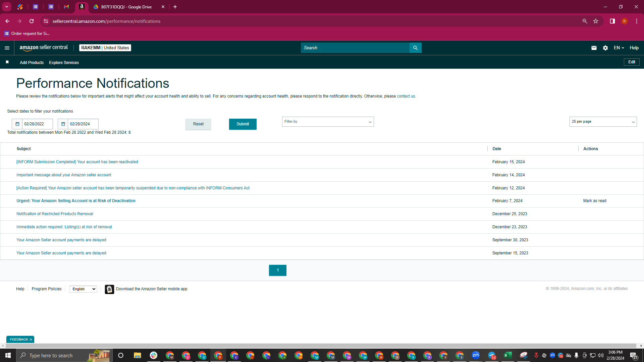Click the Submit button
Screen dimensions: 644x362
point(243,124)
